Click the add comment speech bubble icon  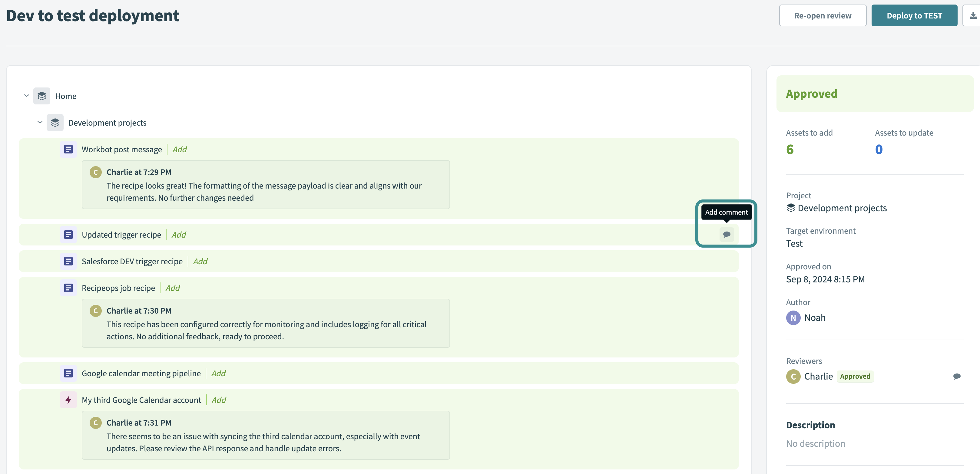[726, 234]
